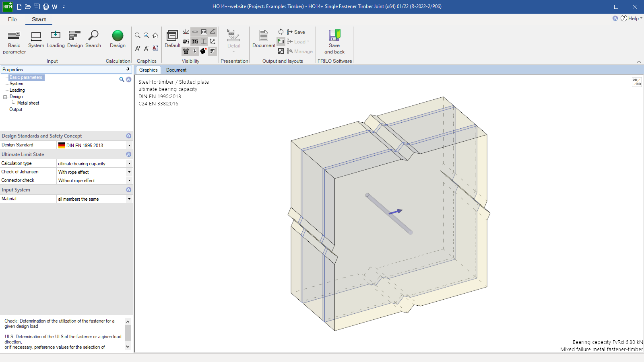Viewport: 644px width, 362px height.
Task: Click the search icon in Properties panel
Action: (122, 79)
